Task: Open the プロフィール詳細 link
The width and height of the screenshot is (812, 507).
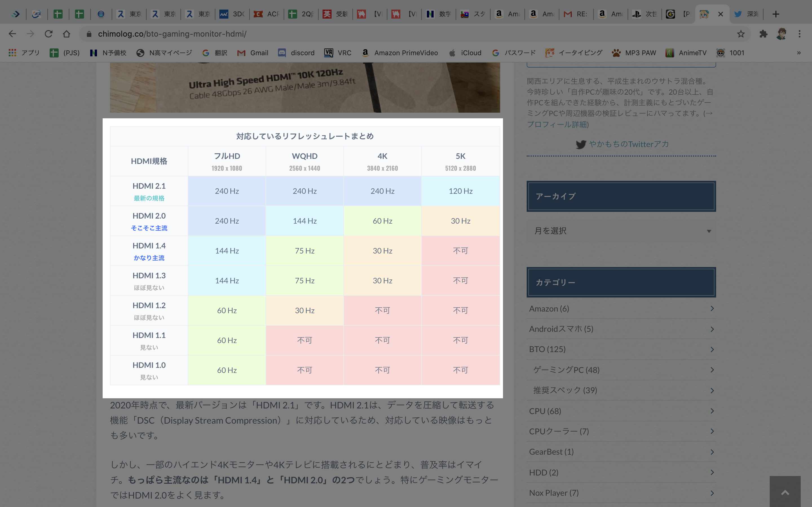Action: pyautogui.click(x=557, y=125)
